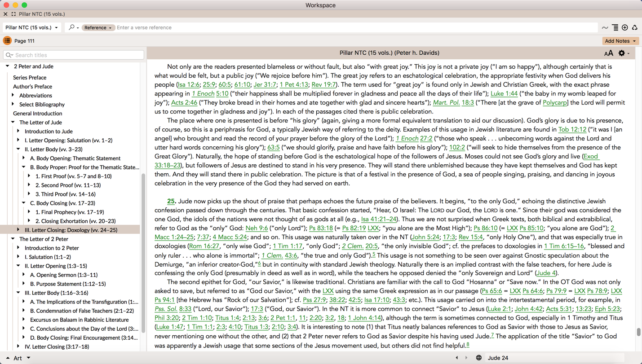Click the recycle triangle icon
The image size is (642, 364).
coord(635,28)
